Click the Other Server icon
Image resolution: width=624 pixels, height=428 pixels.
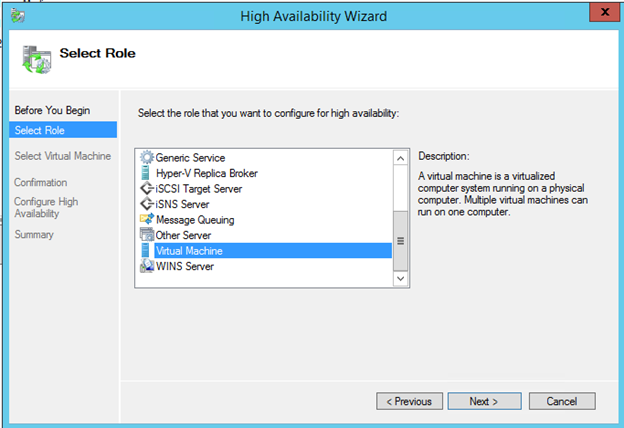point(148,235)
